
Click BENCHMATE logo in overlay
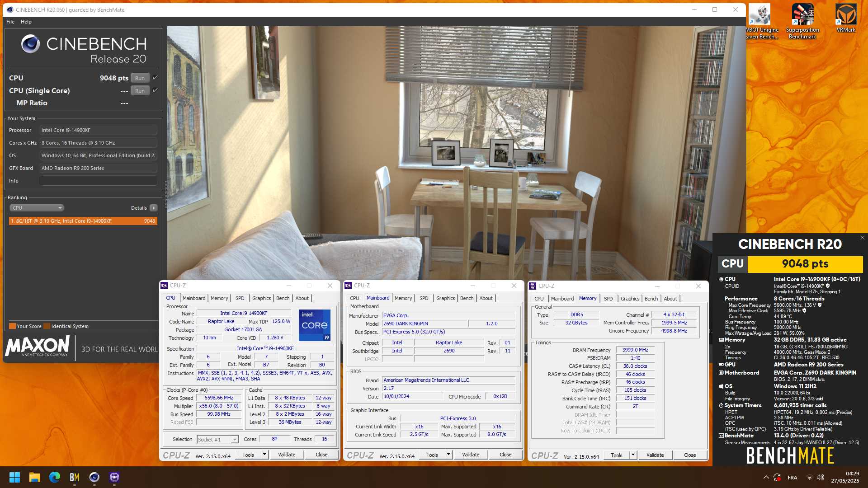(x=790, y=455)
